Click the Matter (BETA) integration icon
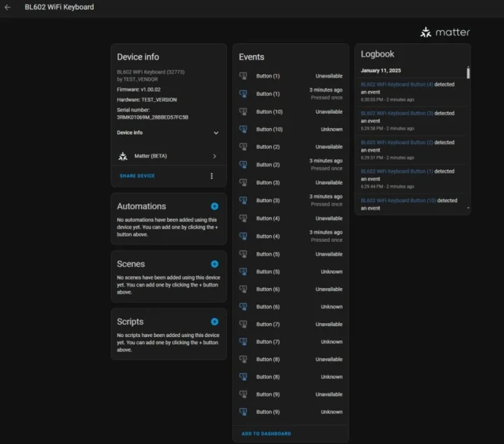The image size is (504, 444). coord(123,156)
